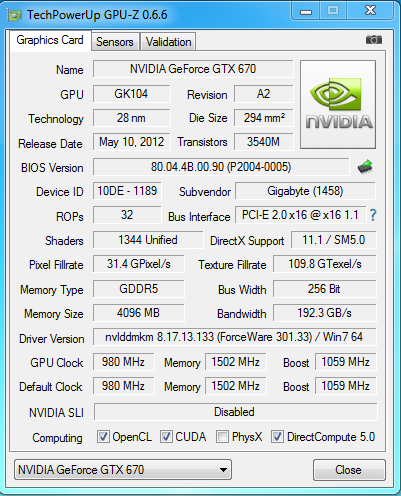Enable the PhysX checkbox
This screenshot has height=496, width=401.
tap(222, 436)
